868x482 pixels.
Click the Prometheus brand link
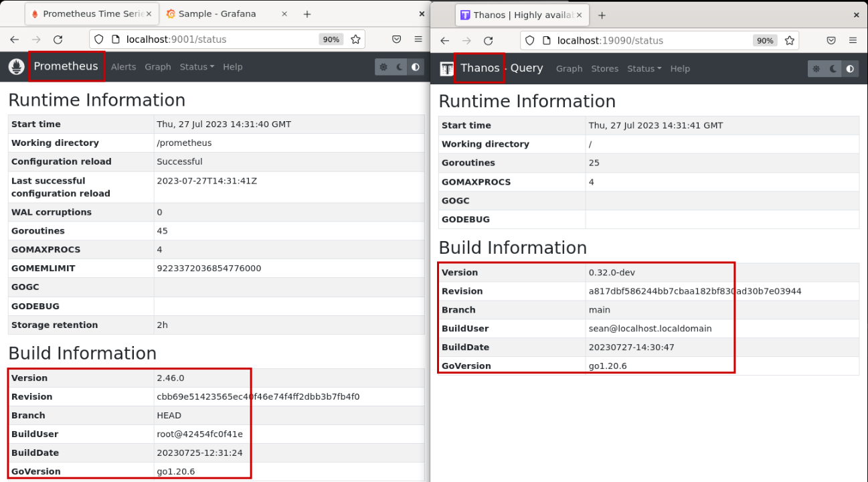[x=66, y=66]
